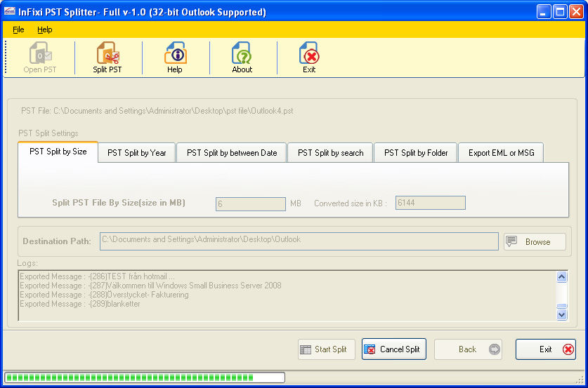Click the Start Split button

coord(326,349)
